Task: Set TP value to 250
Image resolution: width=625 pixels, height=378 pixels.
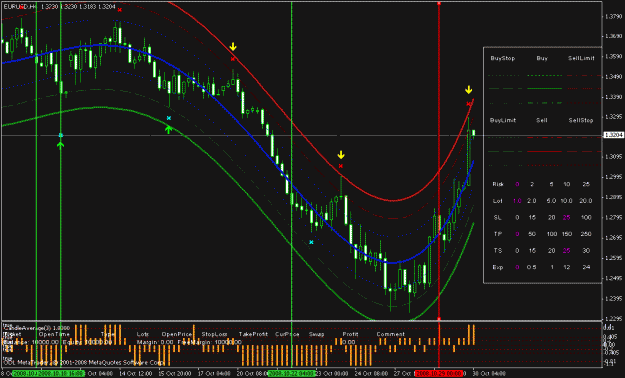Action: click(x=586, y=234)
